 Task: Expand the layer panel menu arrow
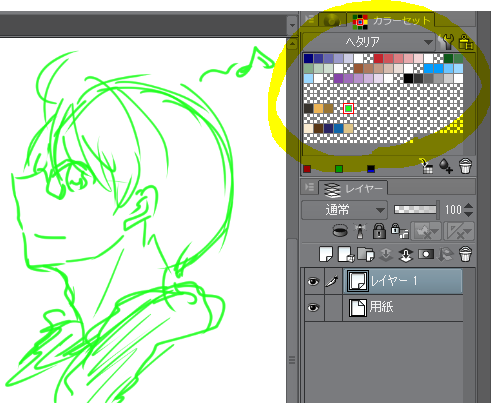309,188
